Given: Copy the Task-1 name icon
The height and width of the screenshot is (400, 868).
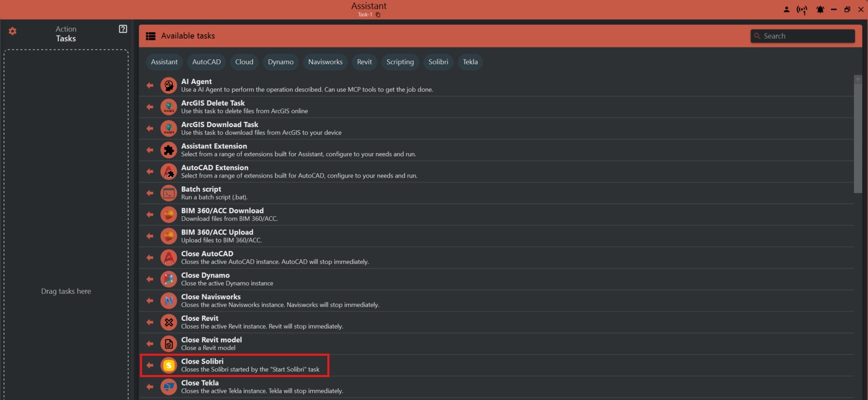Looking at the screenshot, I should pos(378,15).
